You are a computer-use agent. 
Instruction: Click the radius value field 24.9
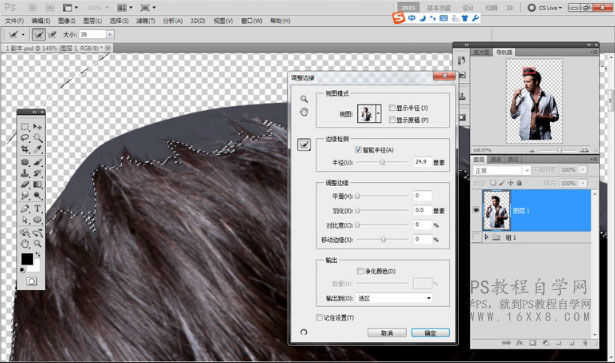[x=422, y=162]
